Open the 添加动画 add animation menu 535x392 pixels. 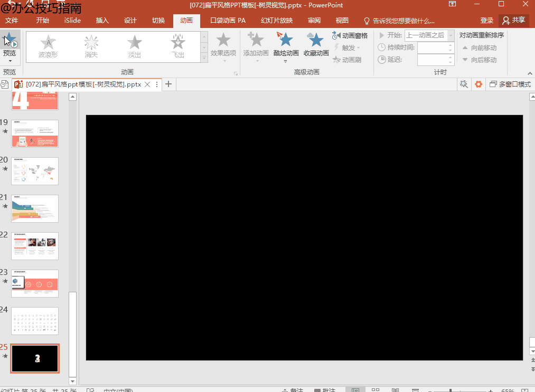point(256,47)
